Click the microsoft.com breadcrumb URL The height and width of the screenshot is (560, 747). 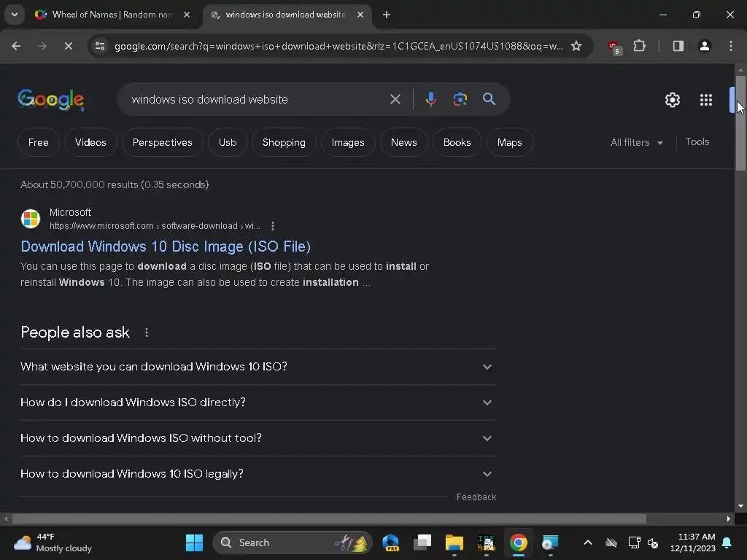coord(155,226)
